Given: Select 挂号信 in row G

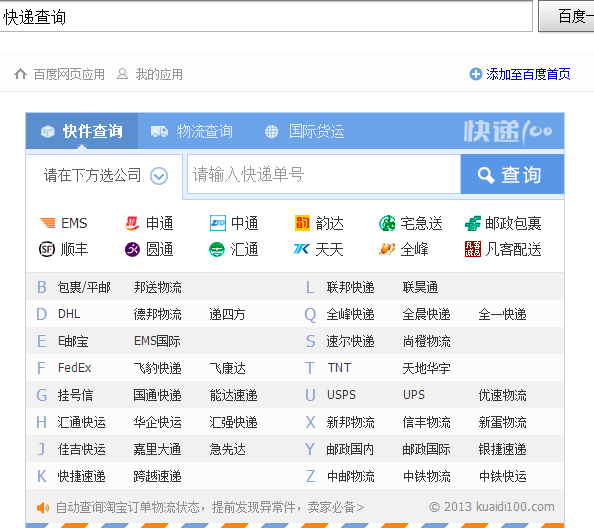Looking at the screenshot, I should (75, 395).
